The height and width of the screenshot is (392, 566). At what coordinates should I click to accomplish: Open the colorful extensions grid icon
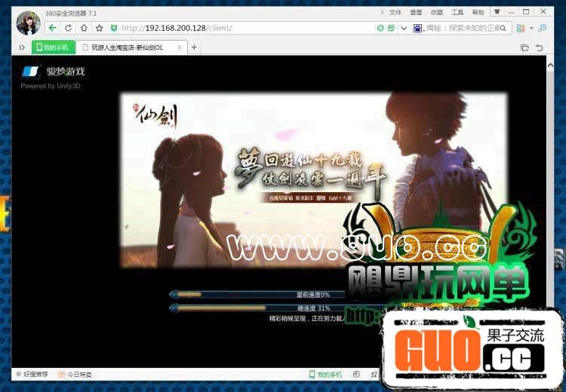coord(521,28)
